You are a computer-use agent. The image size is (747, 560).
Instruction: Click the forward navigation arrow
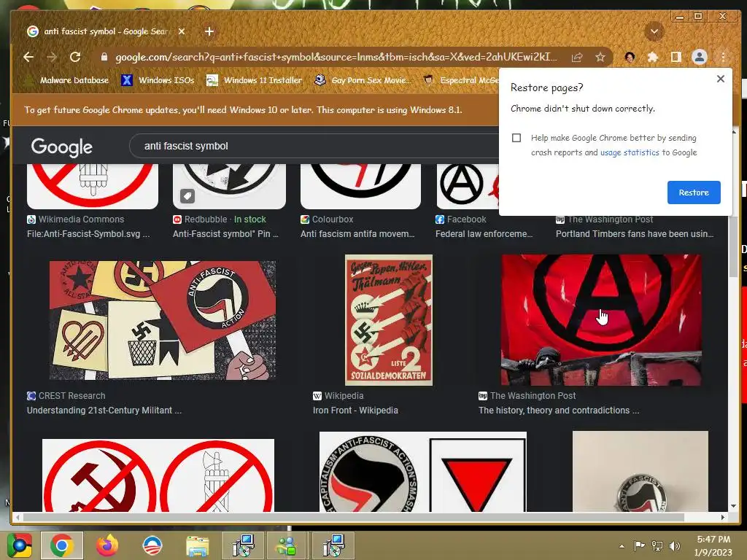pos(52,57)
